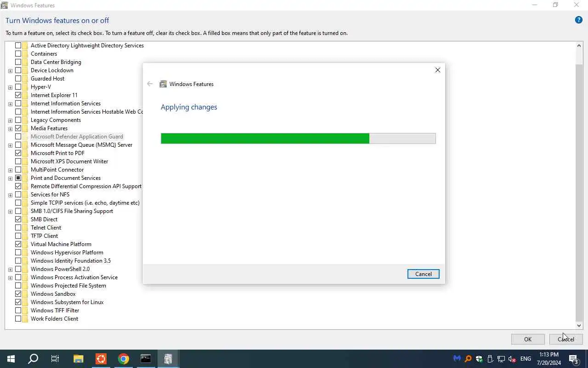Expand the MultiPoint Connector node
588x368 pixels.
pyautogui.click(x=10, y=170)
